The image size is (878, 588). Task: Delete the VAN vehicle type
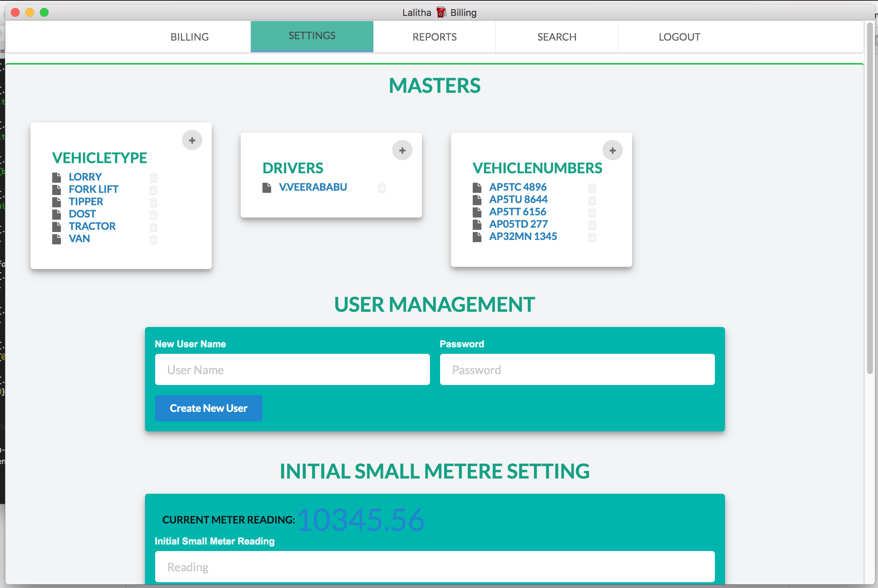point(153,239)
